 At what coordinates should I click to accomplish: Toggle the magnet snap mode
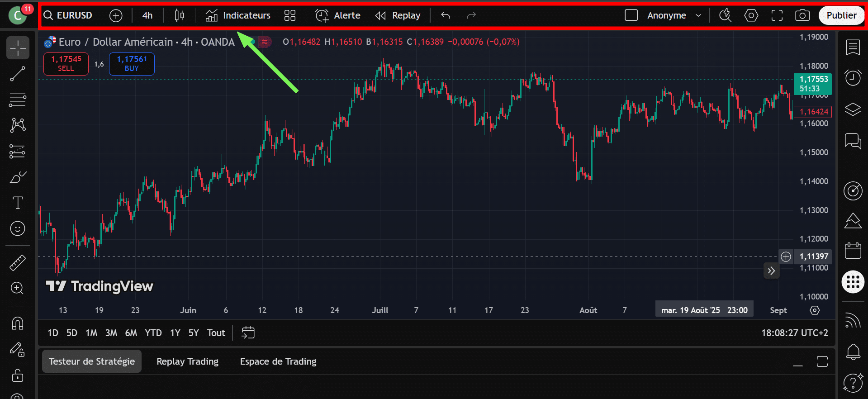18,323
